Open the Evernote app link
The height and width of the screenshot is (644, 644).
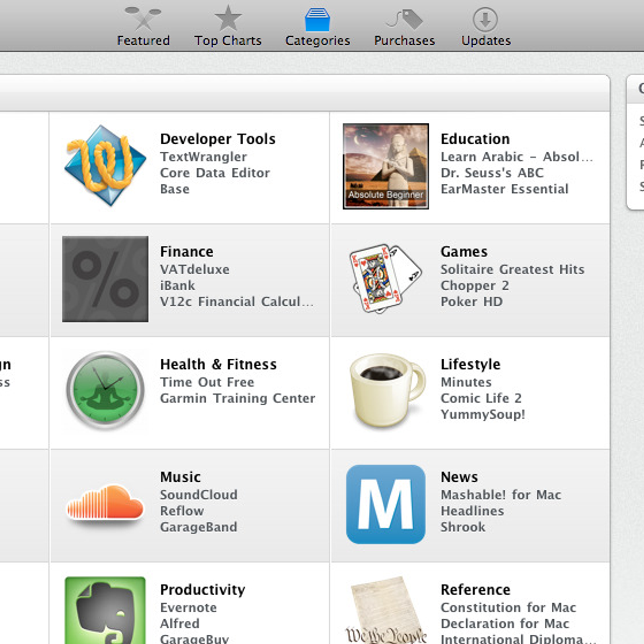(x=188, y=608)
